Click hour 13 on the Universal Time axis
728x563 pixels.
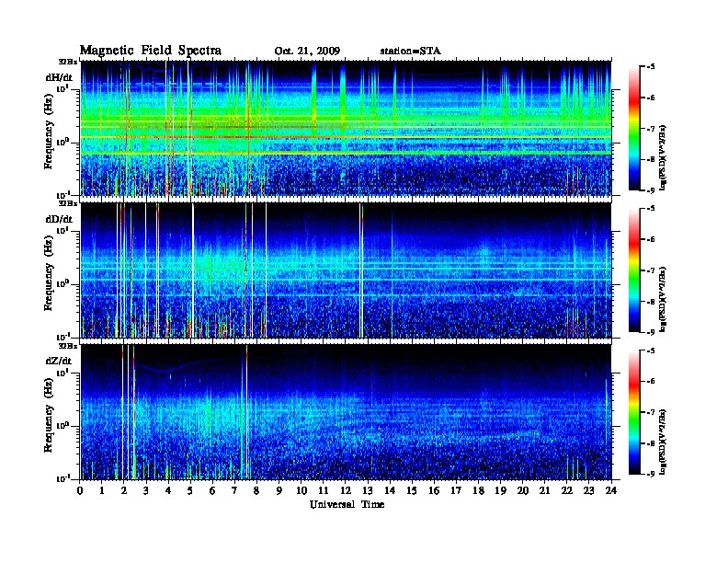click(x=368, y=491)
